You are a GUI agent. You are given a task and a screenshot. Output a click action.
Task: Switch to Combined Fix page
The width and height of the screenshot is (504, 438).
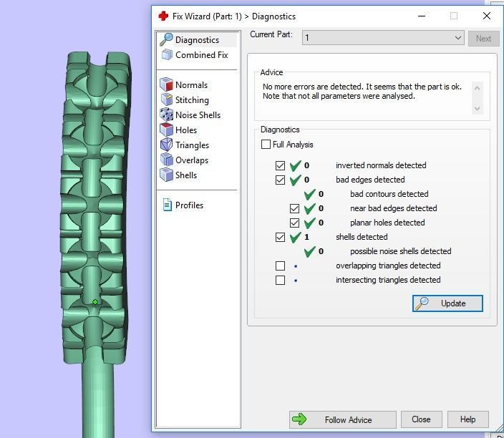(x=202, y=55)
